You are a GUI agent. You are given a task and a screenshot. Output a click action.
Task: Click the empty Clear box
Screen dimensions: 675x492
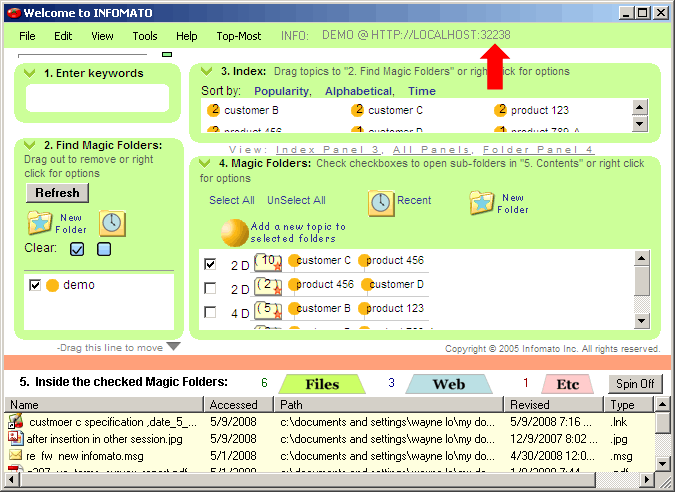pos(104,249)
